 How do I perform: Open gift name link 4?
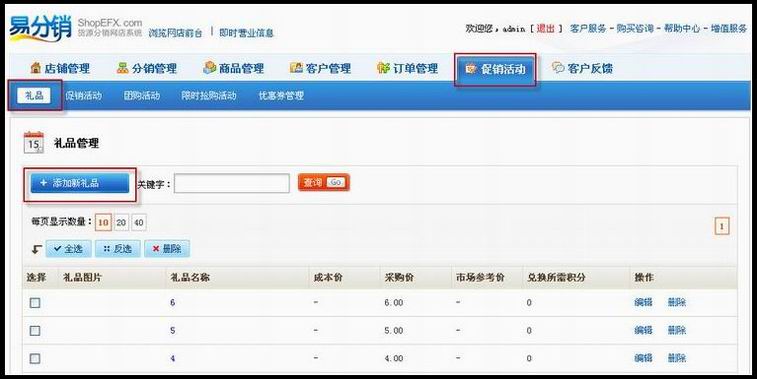point(172,359)
